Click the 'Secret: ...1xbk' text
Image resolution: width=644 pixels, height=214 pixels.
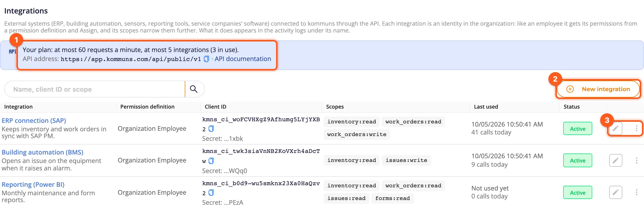tap(222, 138)
